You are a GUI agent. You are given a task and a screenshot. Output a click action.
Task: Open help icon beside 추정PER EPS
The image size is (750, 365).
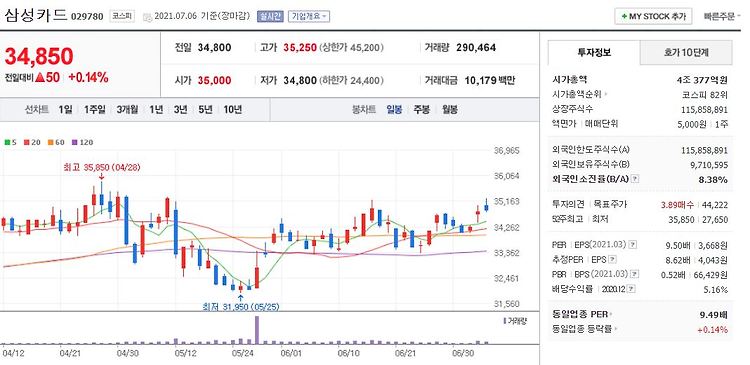pyautogui.click(x=612, y=260)
